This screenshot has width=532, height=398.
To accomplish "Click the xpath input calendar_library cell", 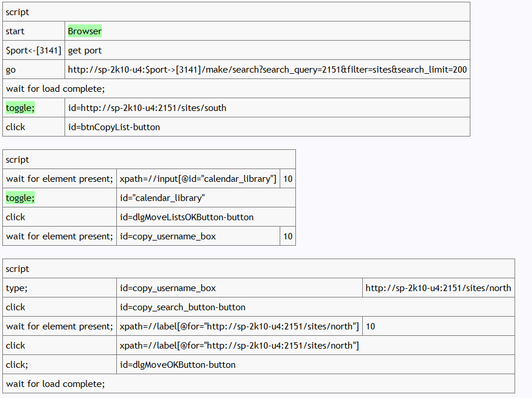I will tap(198, 179).
